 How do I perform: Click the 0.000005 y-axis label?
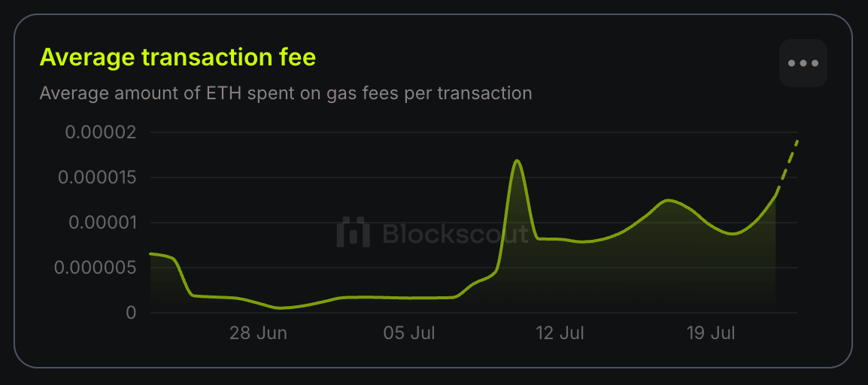click(x=96, y=268)
